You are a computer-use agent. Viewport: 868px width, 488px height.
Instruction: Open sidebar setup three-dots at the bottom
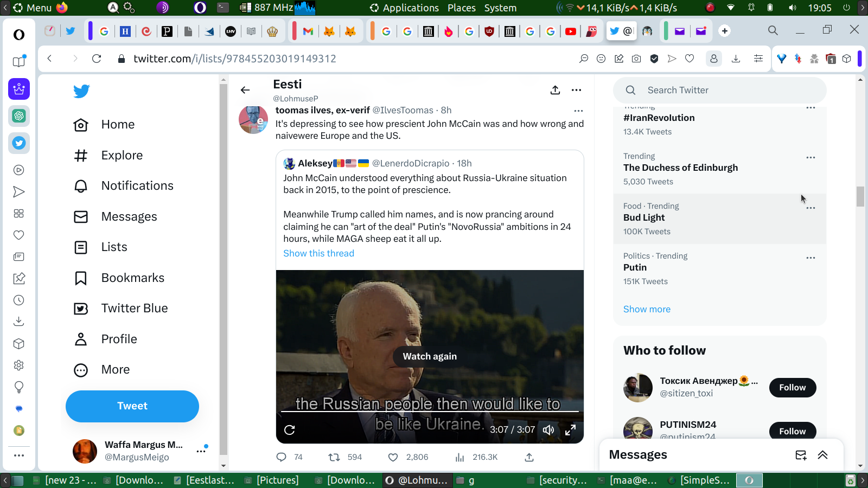(19, 455)
